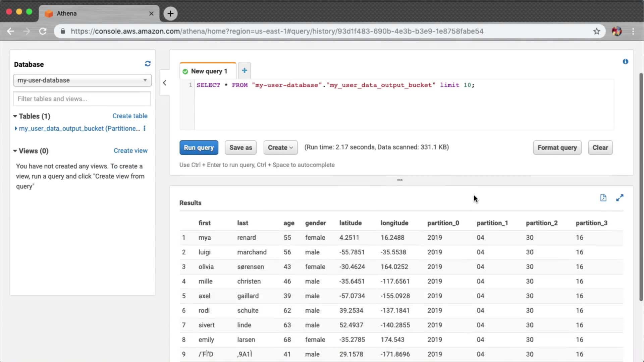Focus the Filter tables and views field
Image resolution: width=644 pixels, height=362 pixels.
[x=82, y=99]
